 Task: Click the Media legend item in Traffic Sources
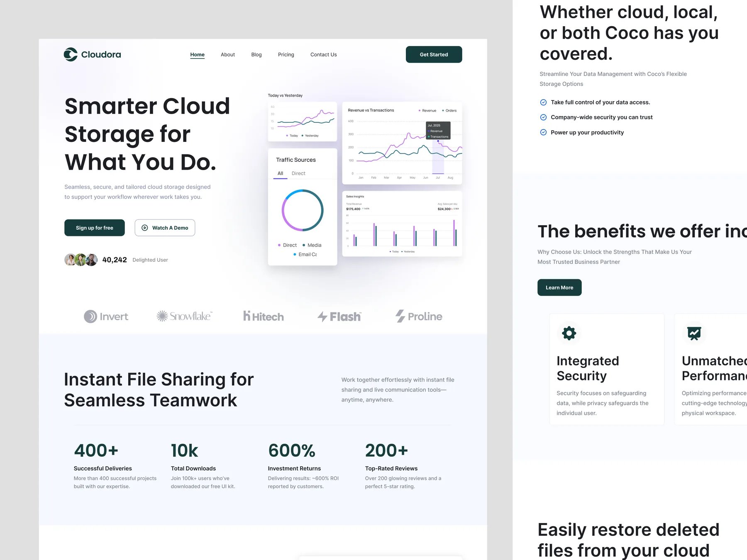click(312, 245)
